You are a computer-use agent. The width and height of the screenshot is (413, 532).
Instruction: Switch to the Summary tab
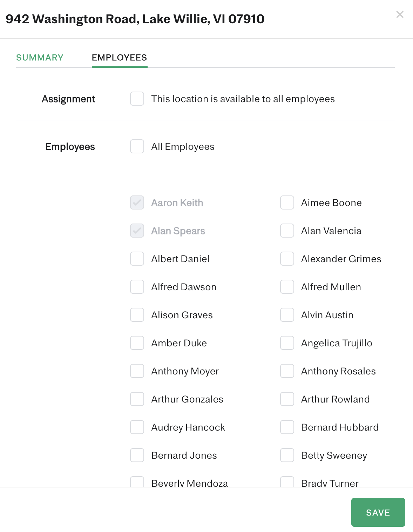click(40, 58)
